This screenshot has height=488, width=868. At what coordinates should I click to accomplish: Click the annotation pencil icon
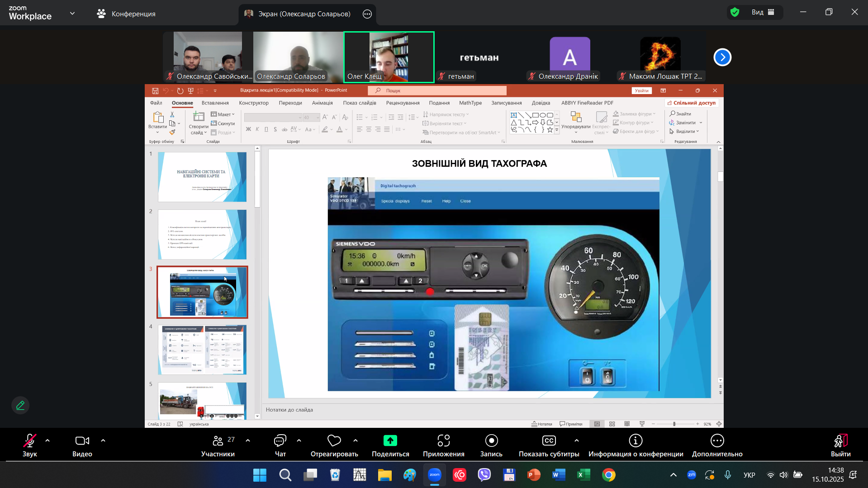pos(20,405)
